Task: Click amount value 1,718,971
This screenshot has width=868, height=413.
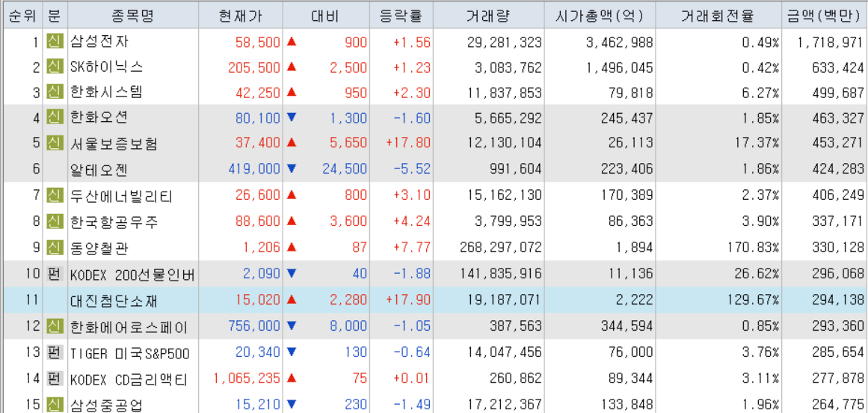Action: [x=831, y=42]
